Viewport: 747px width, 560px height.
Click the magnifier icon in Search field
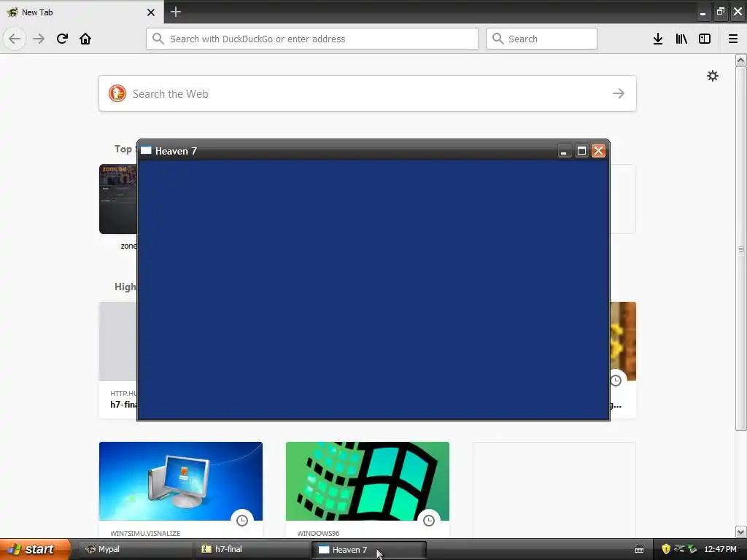(x=498, y=39)
